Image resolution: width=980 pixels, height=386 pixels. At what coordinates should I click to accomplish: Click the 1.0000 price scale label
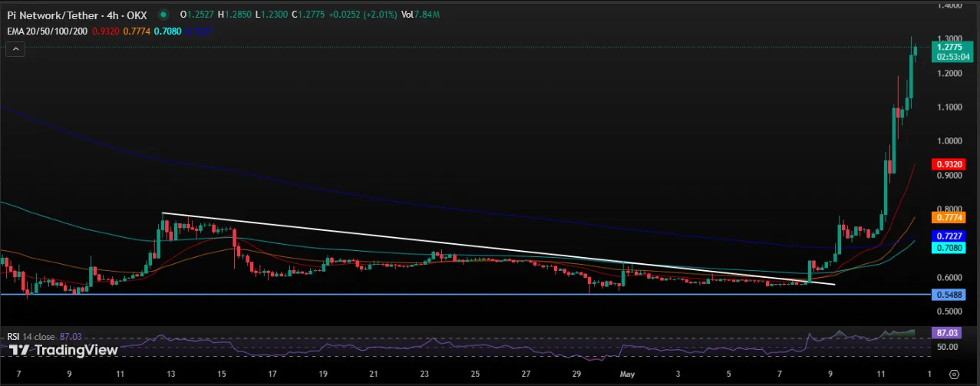[950, 141]
